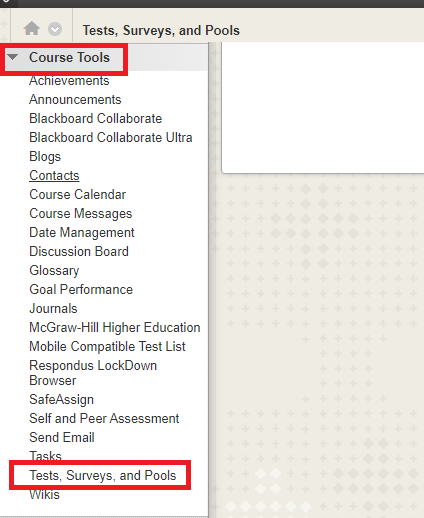The width and height of the screenshot is (424, 518).
Task: Open the Announcements link
Action: pos(75,100)
